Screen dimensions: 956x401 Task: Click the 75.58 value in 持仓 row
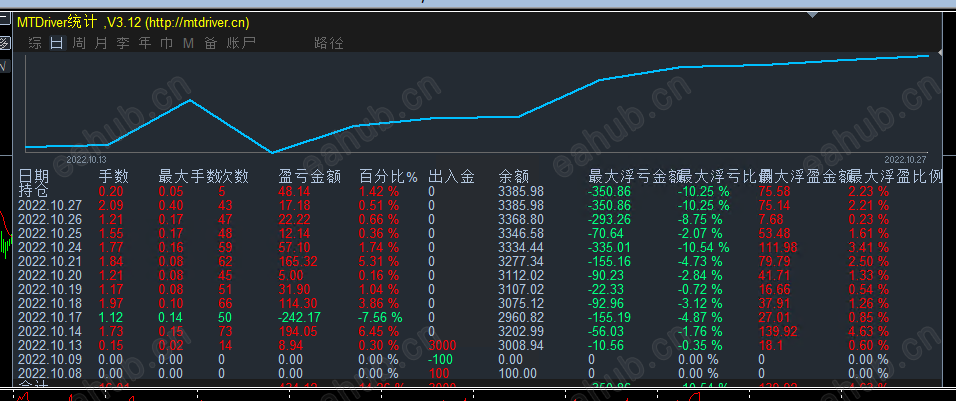774,191
